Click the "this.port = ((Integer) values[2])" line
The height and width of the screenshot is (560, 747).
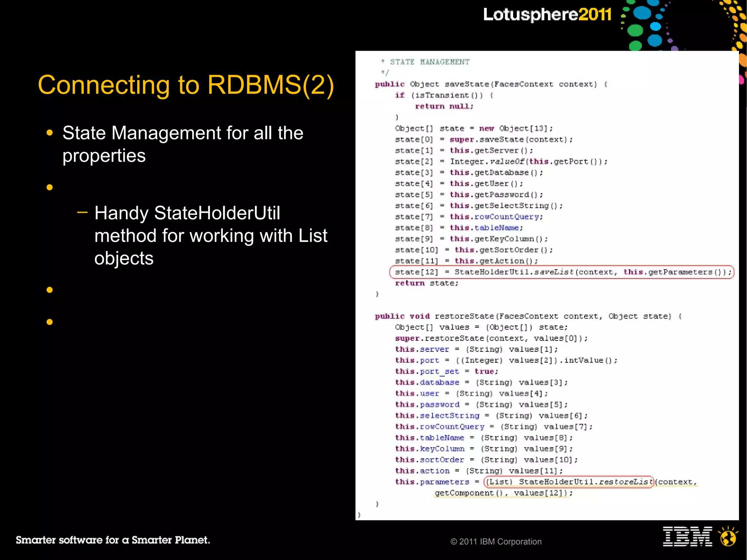click(x=506, y=360)
